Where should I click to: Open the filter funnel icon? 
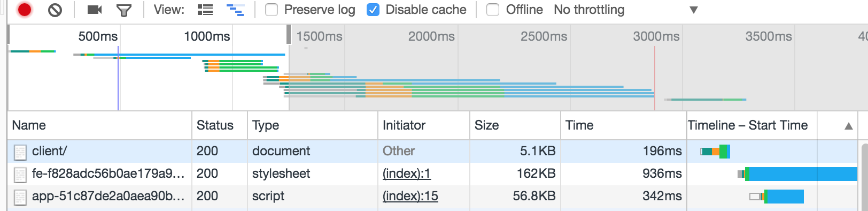pos(124,10)
